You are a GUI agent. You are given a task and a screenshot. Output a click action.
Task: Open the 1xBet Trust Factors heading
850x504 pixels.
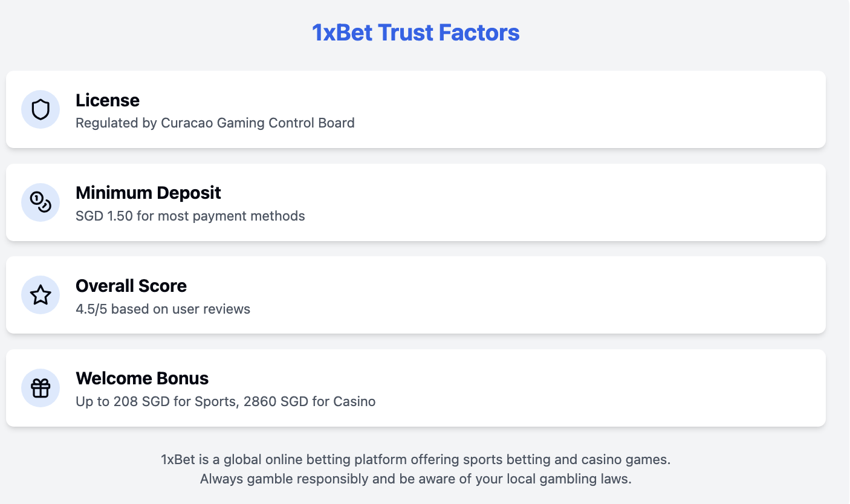(415, 32)
